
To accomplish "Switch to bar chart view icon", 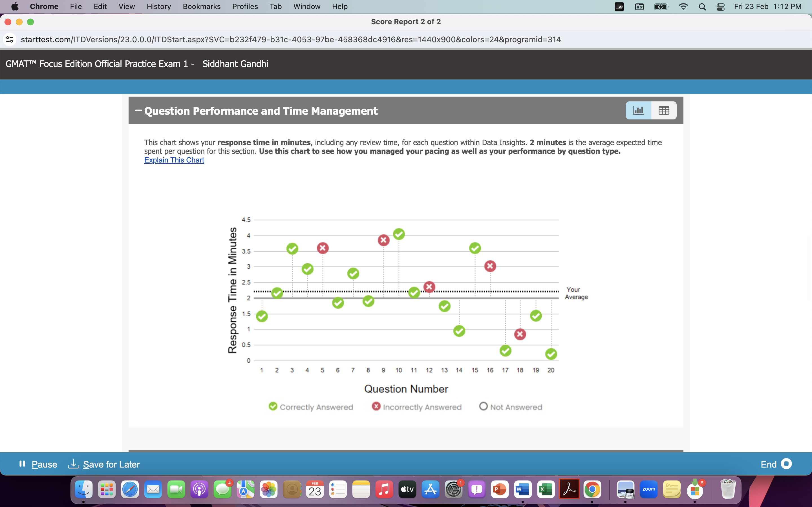I will [638, 110].
